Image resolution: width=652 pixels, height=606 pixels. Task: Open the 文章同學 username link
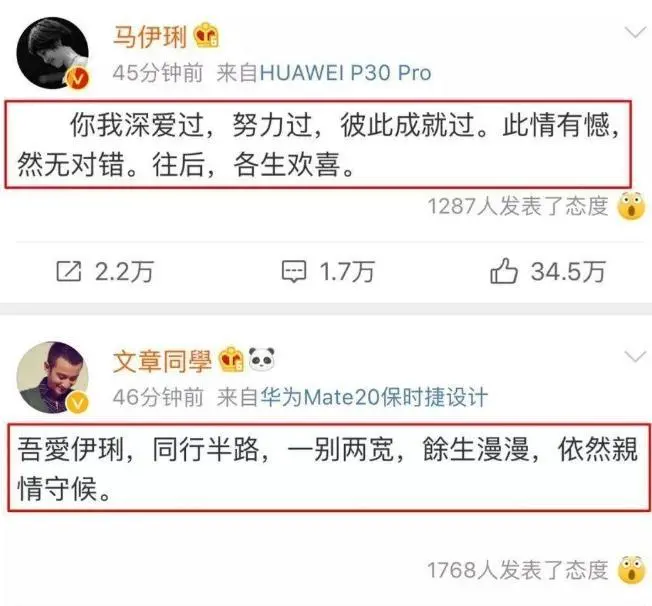click(x=163, y=360)
